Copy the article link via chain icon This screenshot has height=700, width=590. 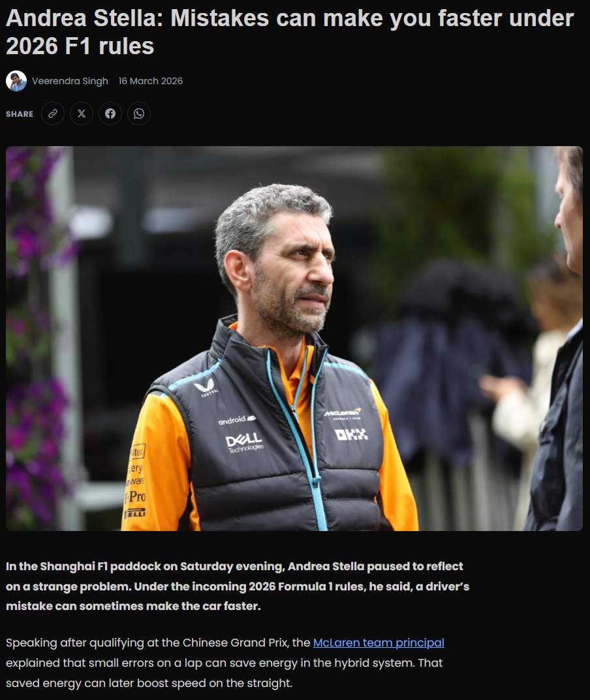pos(53,114)
